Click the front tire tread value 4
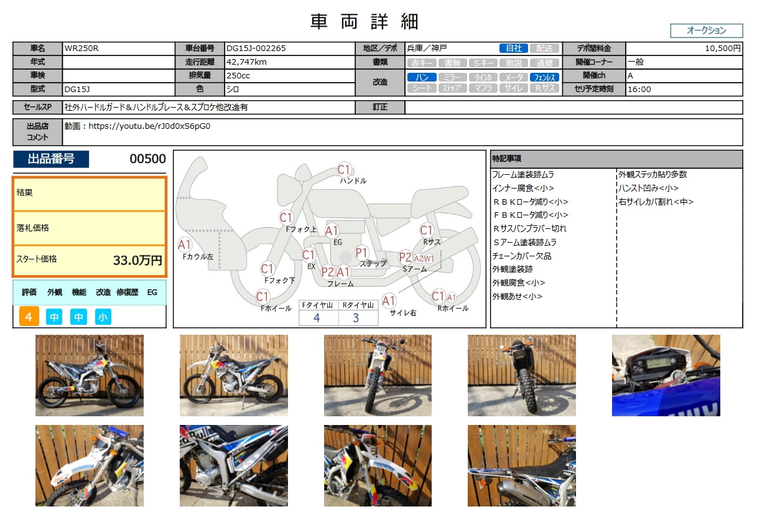The image size is (757, 532). [x=317, y=318]
